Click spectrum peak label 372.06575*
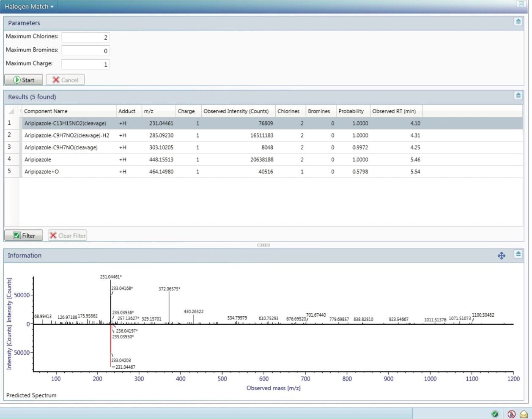532x419 pixels. pos(169,289)
